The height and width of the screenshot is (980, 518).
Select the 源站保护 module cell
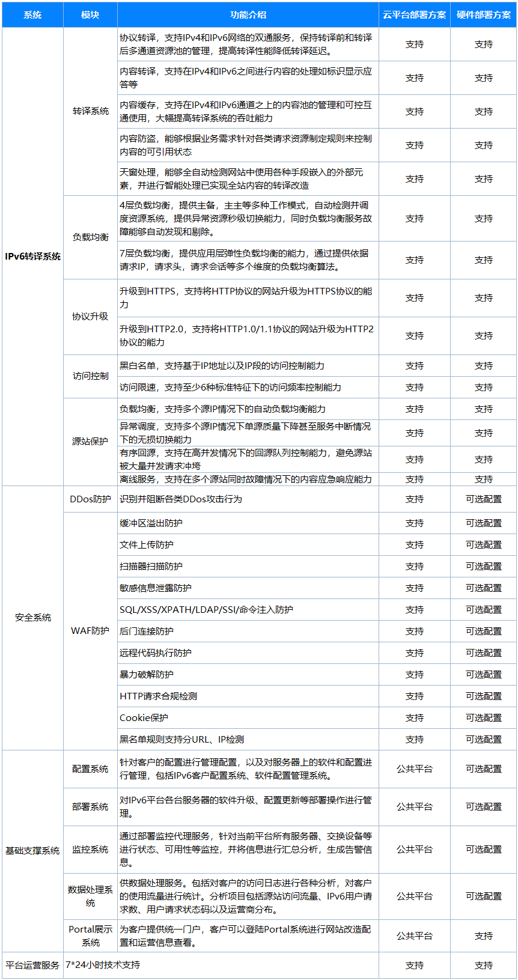[90, 442]
